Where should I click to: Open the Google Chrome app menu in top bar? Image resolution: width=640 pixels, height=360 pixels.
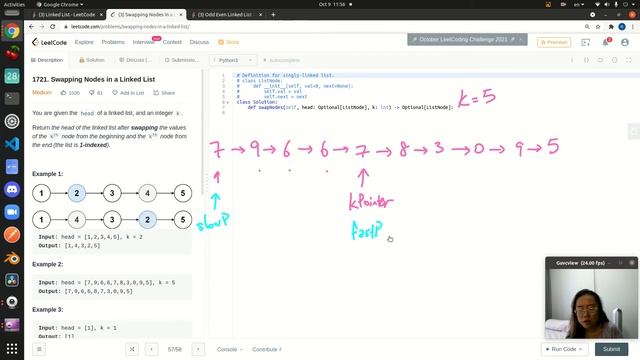tap(60, 4)
